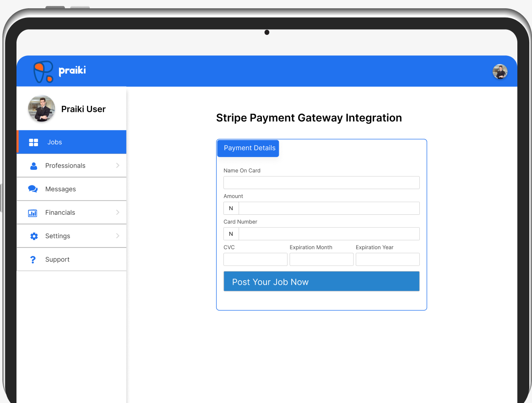Click the Amount label
The image size is (532, 403).
point(233,196)
